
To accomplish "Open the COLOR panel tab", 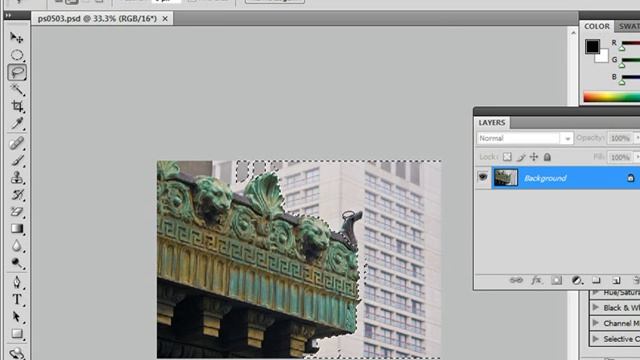I will point(596,26).
